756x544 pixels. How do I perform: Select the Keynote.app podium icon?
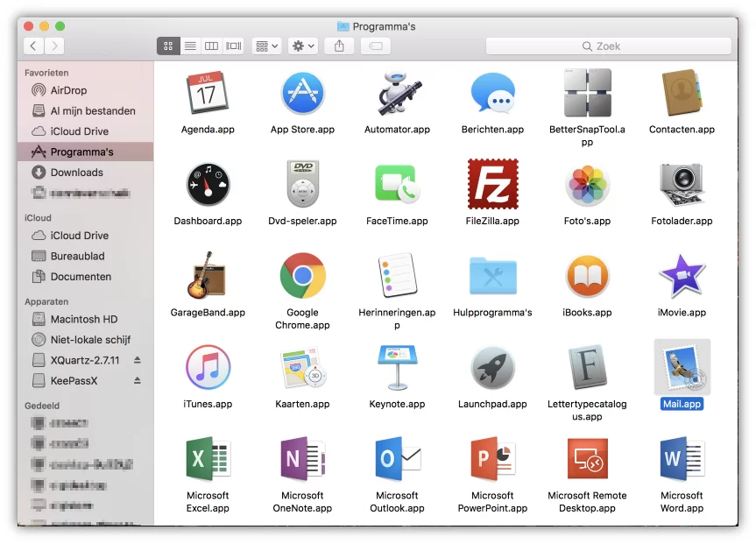click(398, 367)
